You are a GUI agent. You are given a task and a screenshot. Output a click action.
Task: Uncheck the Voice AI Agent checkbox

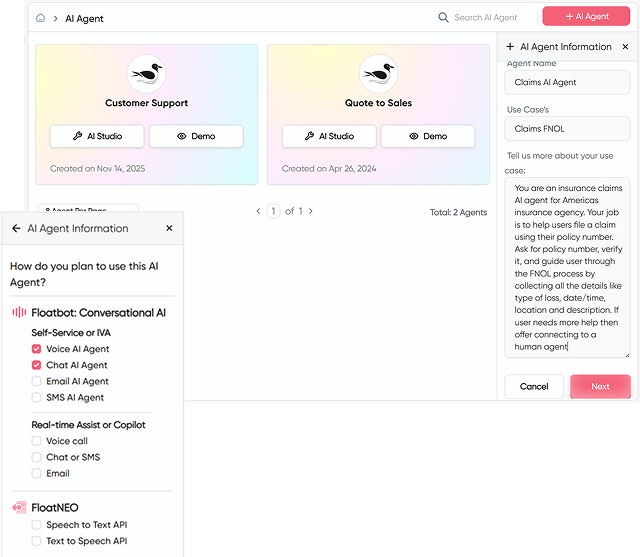(37, 349)
